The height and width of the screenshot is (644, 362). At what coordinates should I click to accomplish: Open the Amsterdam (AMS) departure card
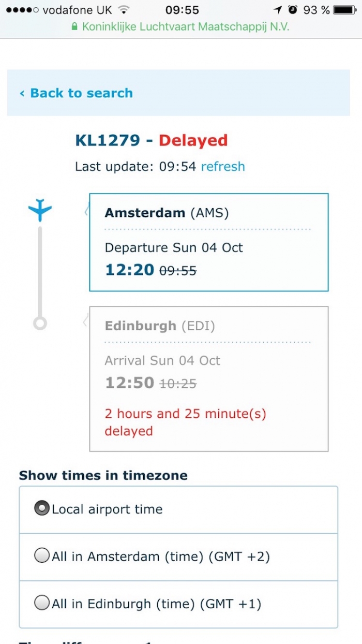click(208, 242)
